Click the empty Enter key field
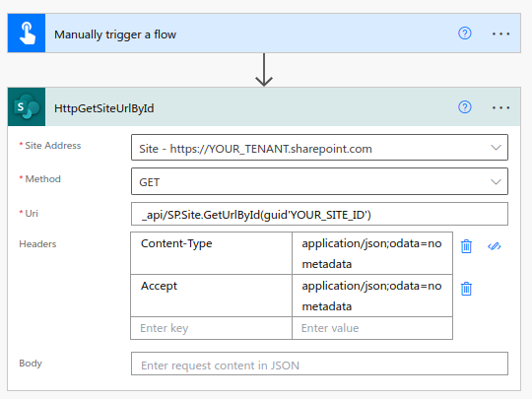 coord(212,328)
